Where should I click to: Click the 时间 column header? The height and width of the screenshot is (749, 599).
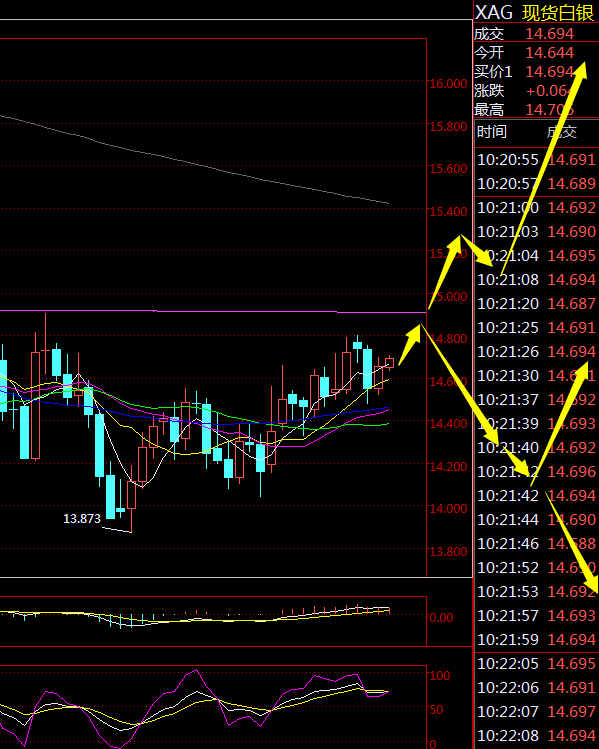[x=492, y=131]
